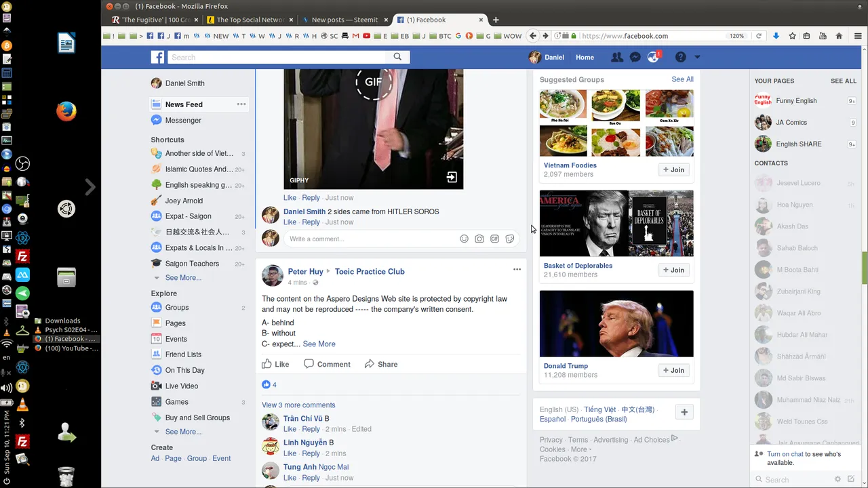Click the Firefox reload button
This screenshot has height=488, width=868.
coord(759,36)
